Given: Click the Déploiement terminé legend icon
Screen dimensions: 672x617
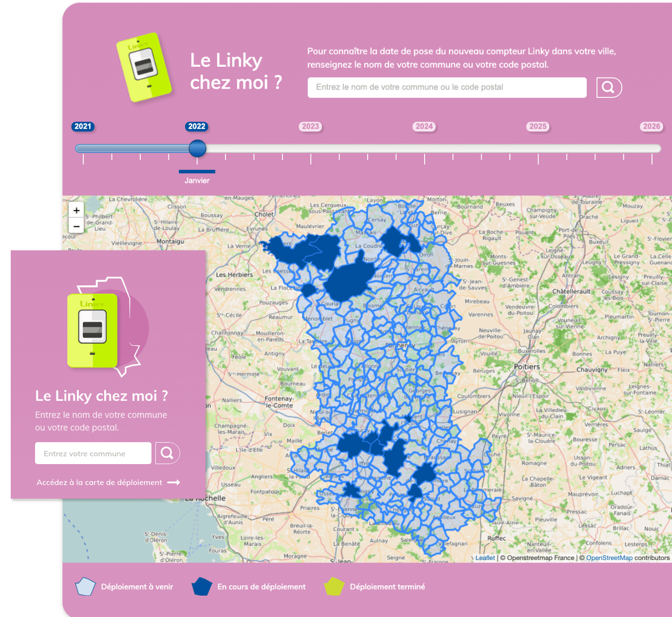Looking at the screenshot, I should (335, 586).
